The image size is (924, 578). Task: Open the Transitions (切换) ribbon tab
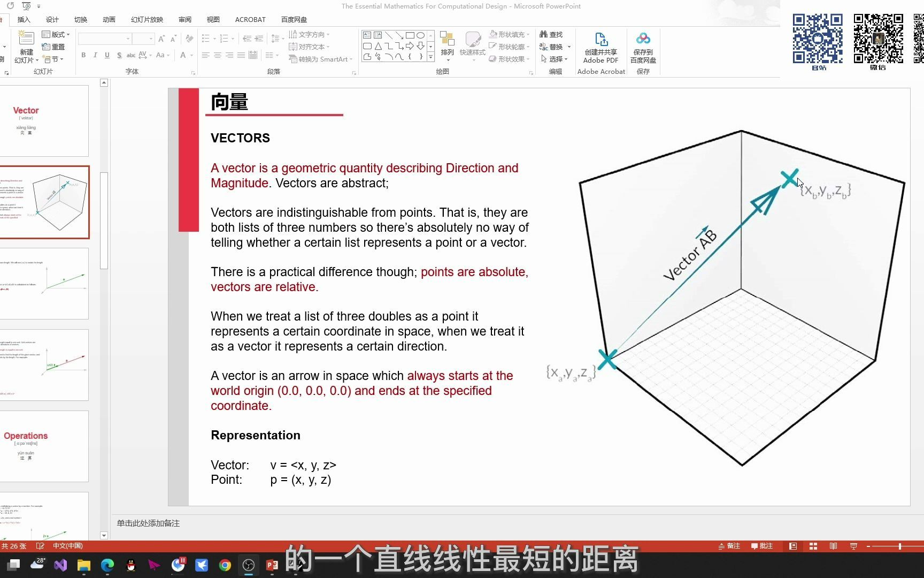click(x=80, y=20)
